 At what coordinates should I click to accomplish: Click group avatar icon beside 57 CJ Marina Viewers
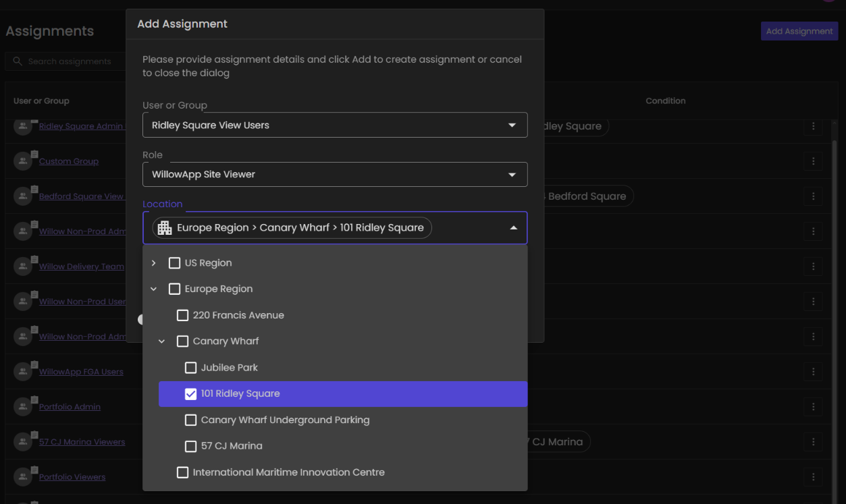[23, 442]
